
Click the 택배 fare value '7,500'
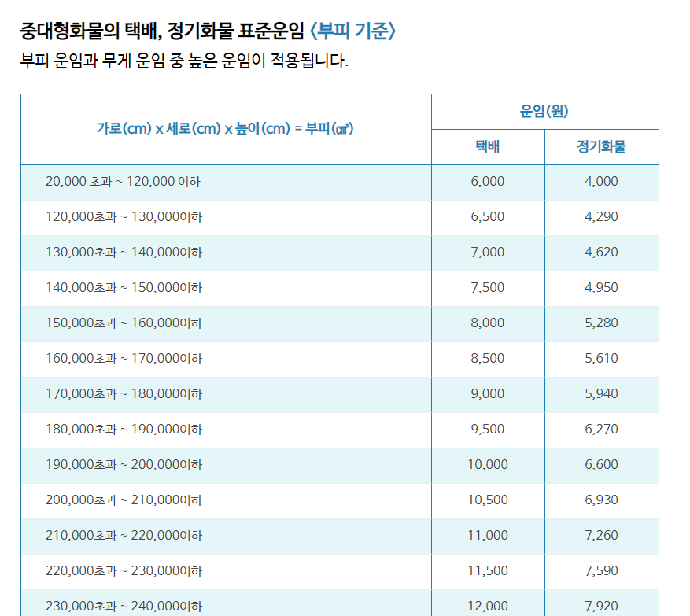[x=488, y=288]
